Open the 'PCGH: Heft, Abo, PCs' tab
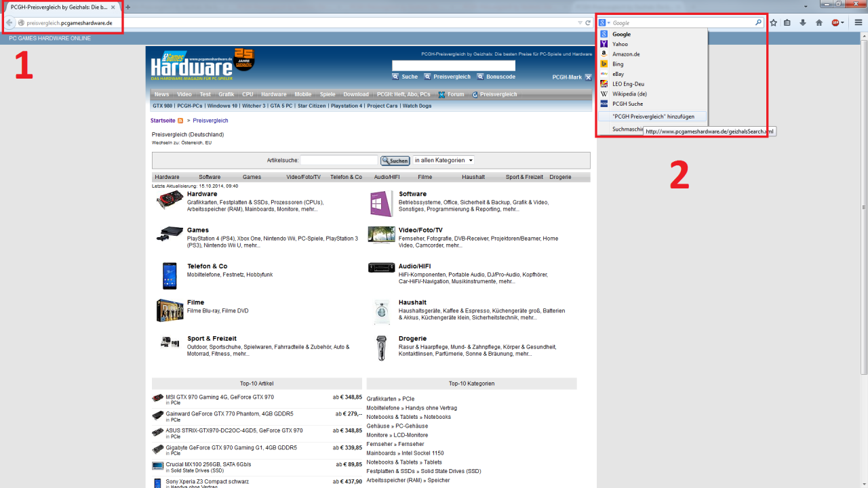The height and width of the screenshot is (488, 868). point(403,94)
